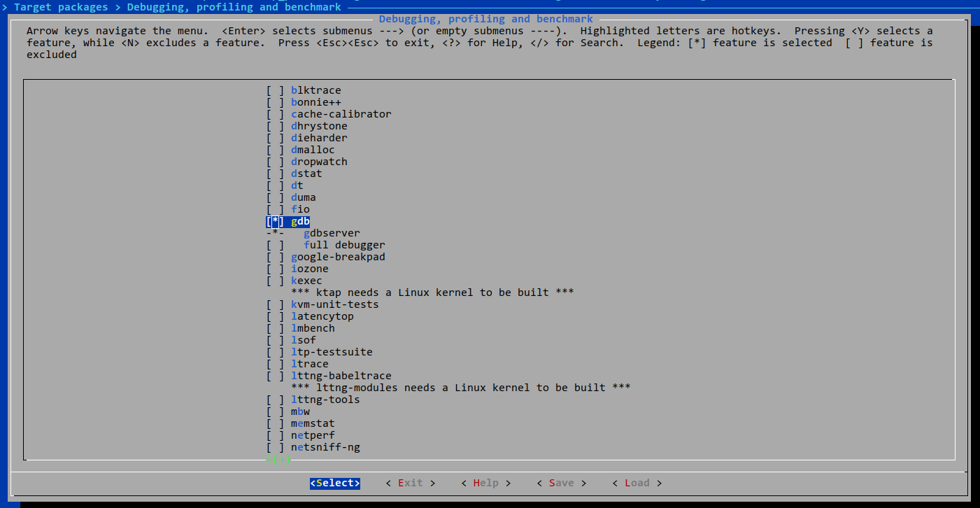
Task: Toggle netsniff-ng checkbox
Action: click(x=275, y=447)
